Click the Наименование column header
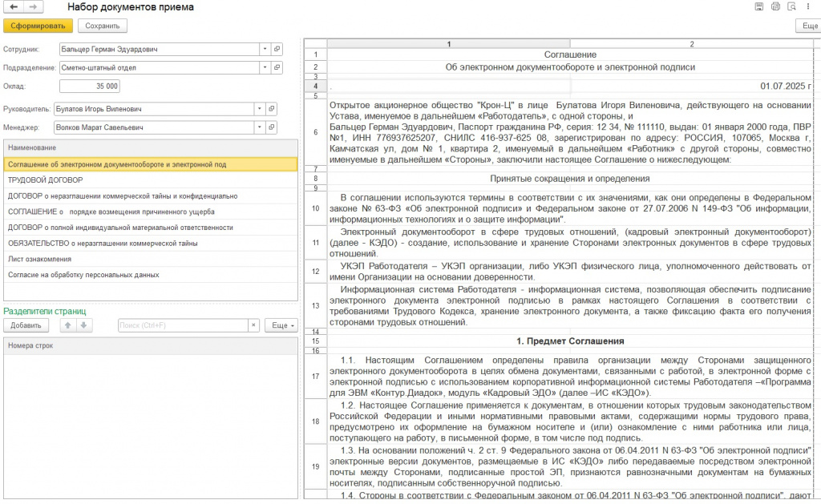This screenshot has width=821, height=504. tap(151, 147)
